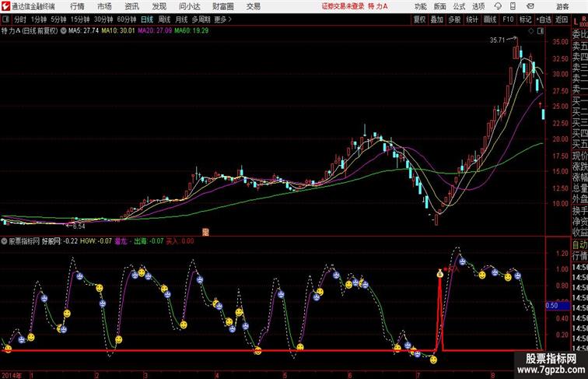Click the blue 0.50 axis marker
The width and height of the screenshot is (588, 379).
[557, 305]
